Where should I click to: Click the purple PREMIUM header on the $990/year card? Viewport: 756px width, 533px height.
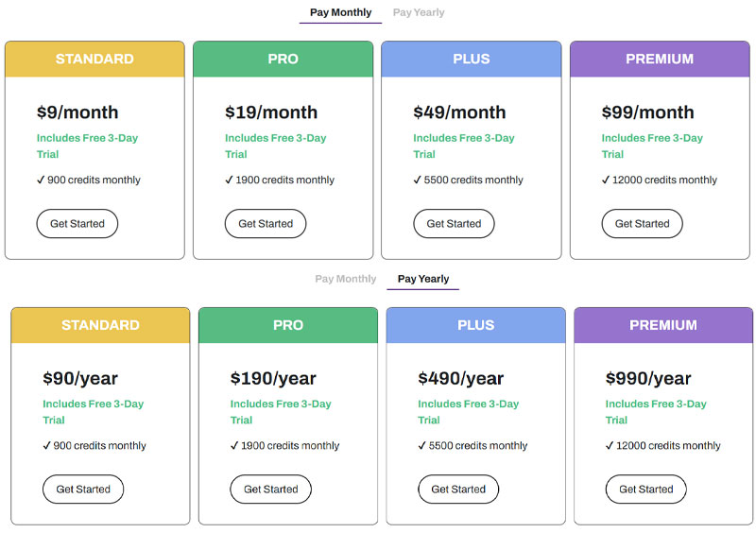coord(662,325)
